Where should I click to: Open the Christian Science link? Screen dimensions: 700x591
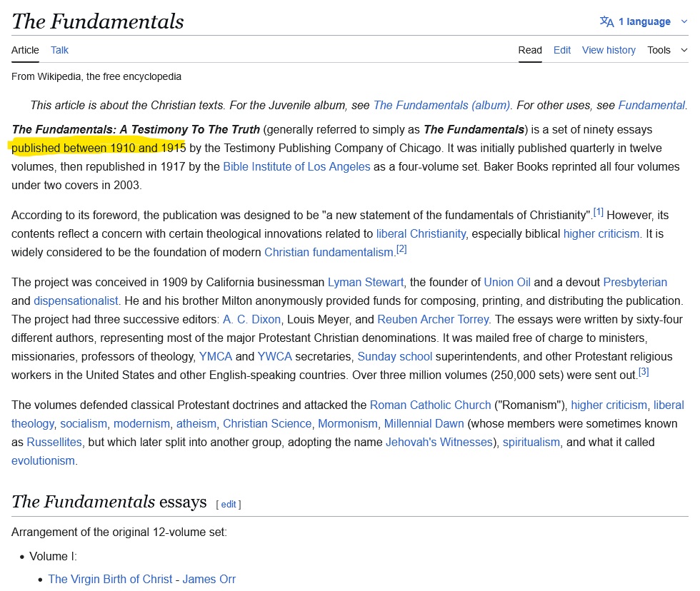click(267, 424)
